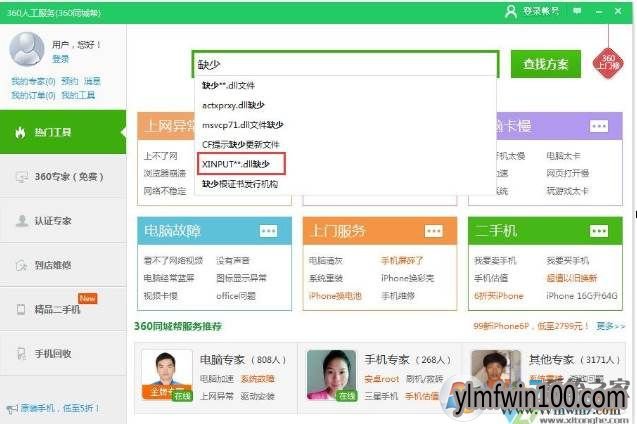The height and width of the screenshot is (424, 637).
Task: Click the icon beside 到店维修
Action: click(x=21, y=265)
